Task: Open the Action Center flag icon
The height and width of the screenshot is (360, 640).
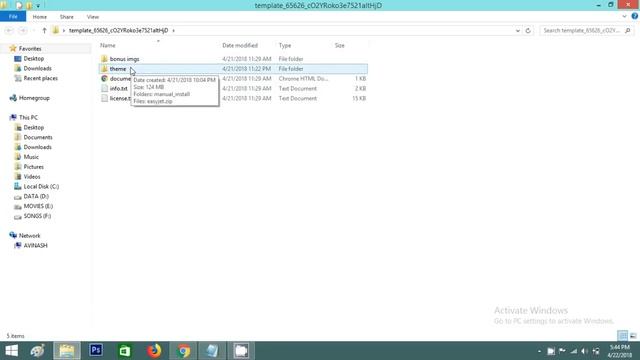Action: point(562,351)
